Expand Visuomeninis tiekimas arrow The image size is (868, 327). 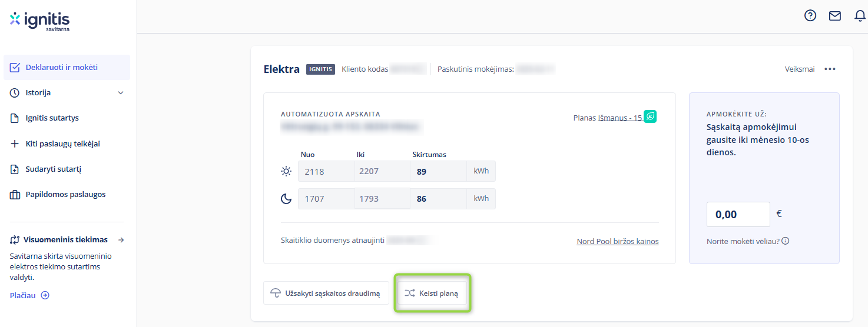pyautogui.click(x=121, y=240)
